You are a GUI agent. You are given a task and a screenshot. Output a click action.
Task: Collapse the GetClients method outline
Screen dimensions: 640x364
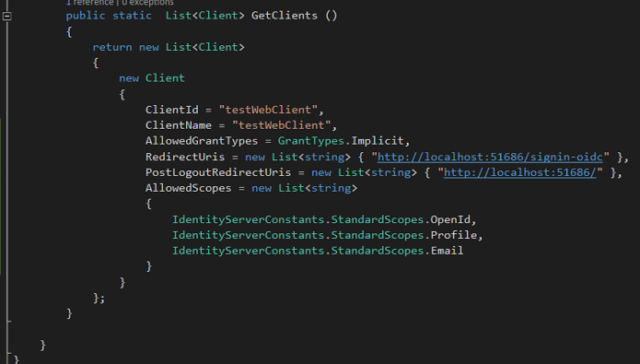[7, 16]
